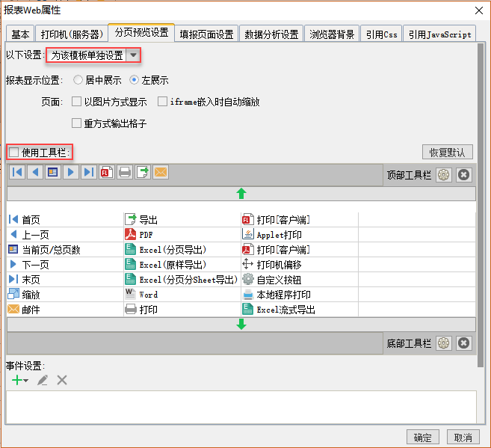Image resolution: width=491 pixels, height=448 pixels.
Task: Click the export icon in top toolbar
Action: tap(143, 172)
